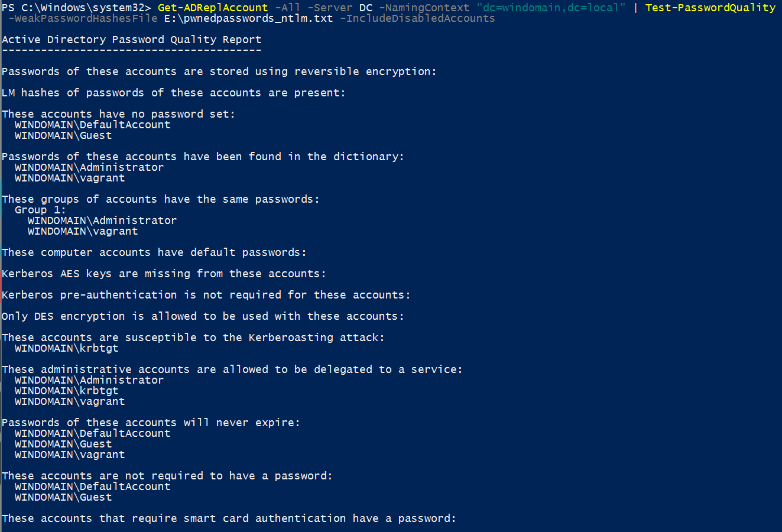Click the Active Directory Password Quality Report heading
The height and width of the screenshot is (532, 782).
[131, 40]
